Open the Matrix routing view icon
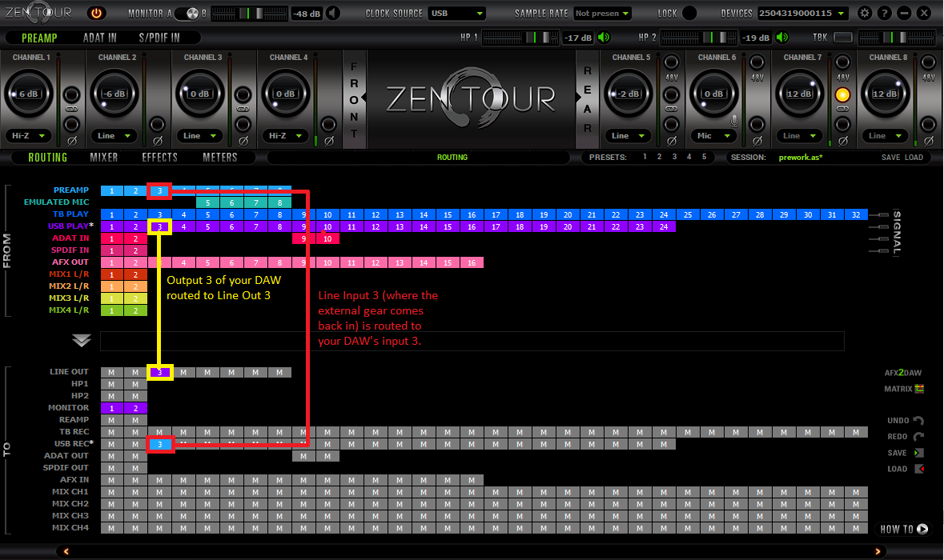 (919, 389)
